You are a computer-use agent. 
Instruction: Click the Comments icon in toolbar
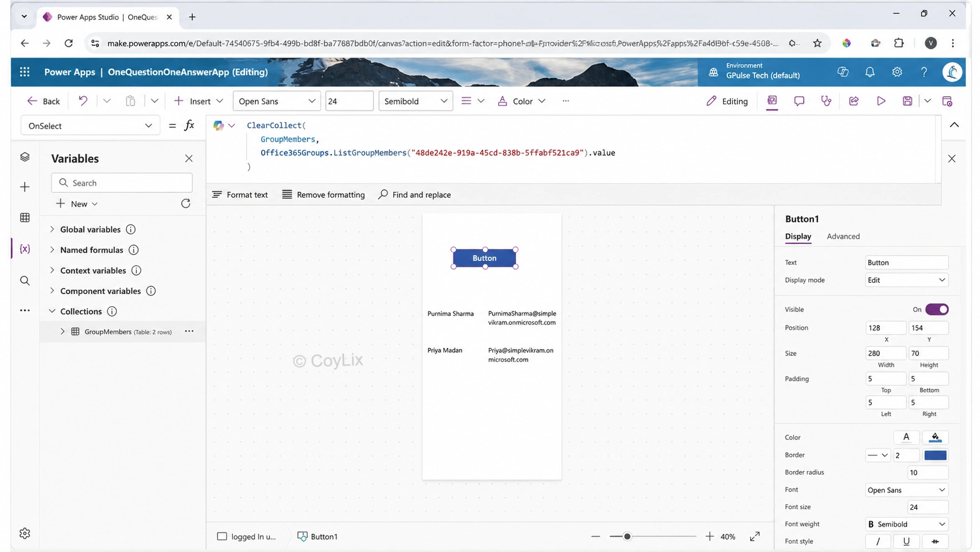[x=799, y=101]
